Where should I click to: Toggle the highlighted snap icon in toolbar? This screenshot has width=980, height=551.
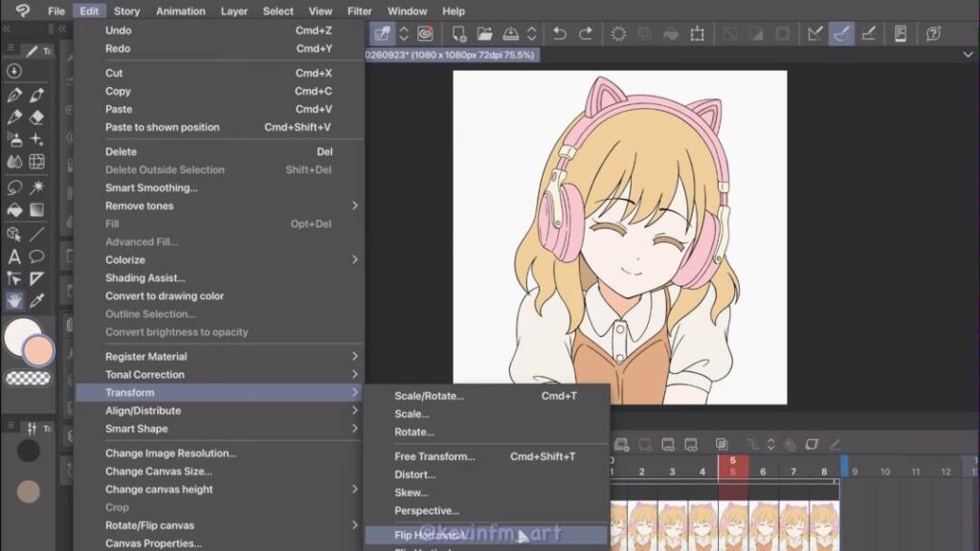841,33
